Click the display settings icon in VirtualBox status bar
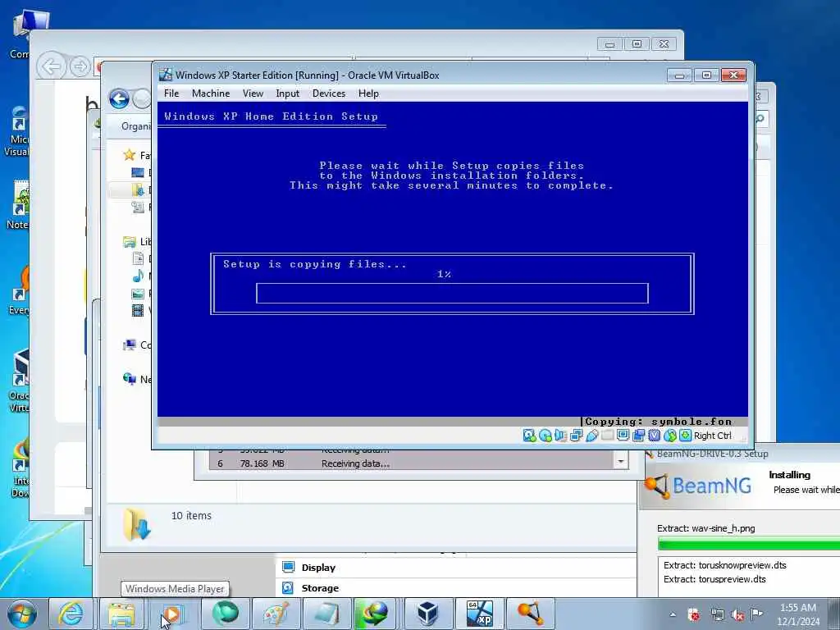The width and height of the screenshot is (840, 630). (623, 436)
